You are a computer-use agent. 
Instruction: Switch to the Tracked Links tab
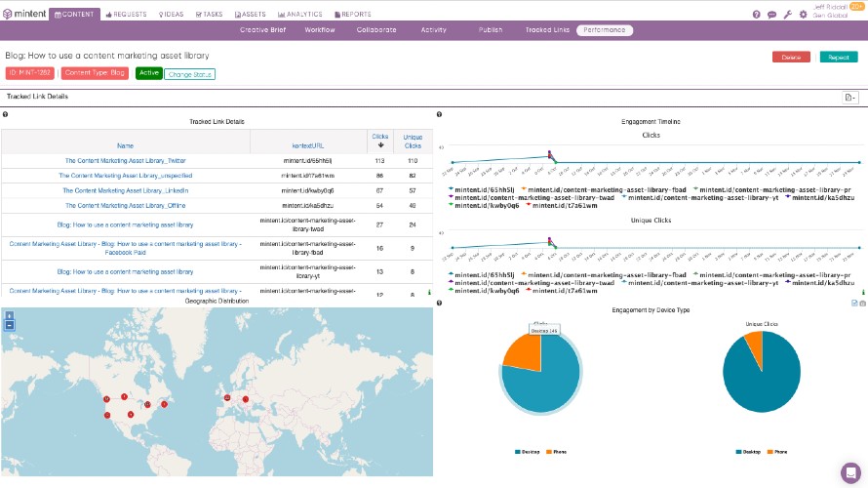pos(547,30)
